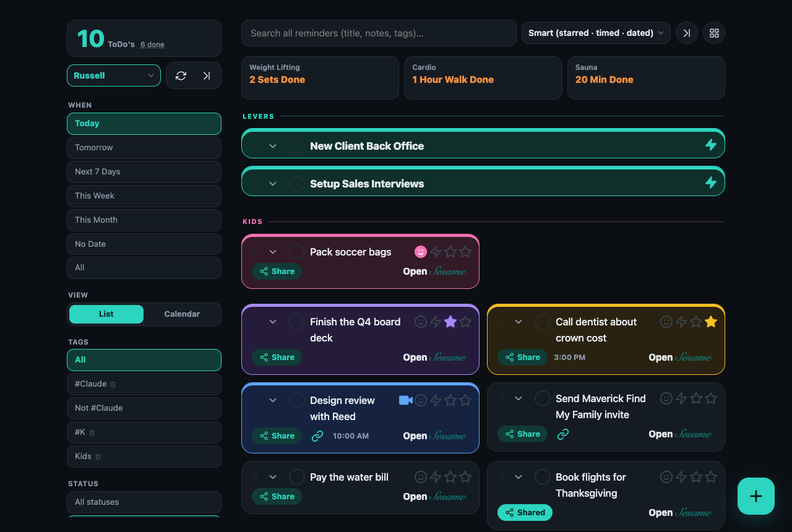Add a new reminder with plus button
Screen dimensions: 792x532
pos(756,496)
